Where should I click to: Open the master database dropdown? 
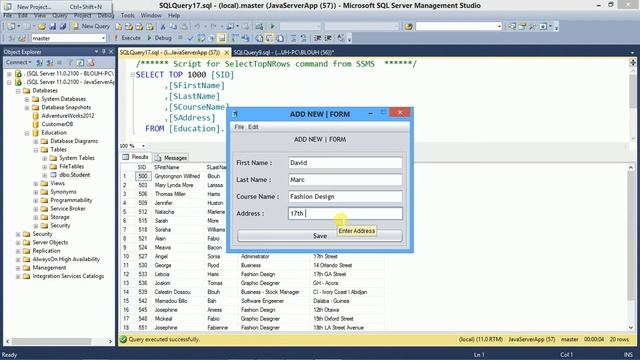click(x=103, y=38)
